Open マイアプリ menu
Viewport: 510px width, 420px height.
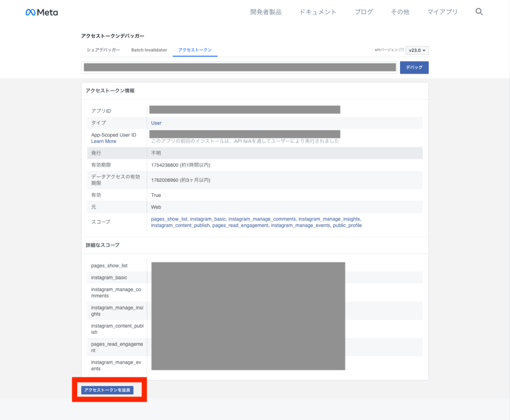[442, 12]
